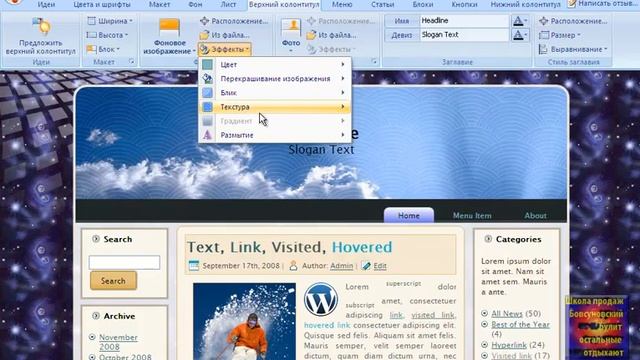
Task: Open the Макет ribbon tab
Action: click(159, 4)
